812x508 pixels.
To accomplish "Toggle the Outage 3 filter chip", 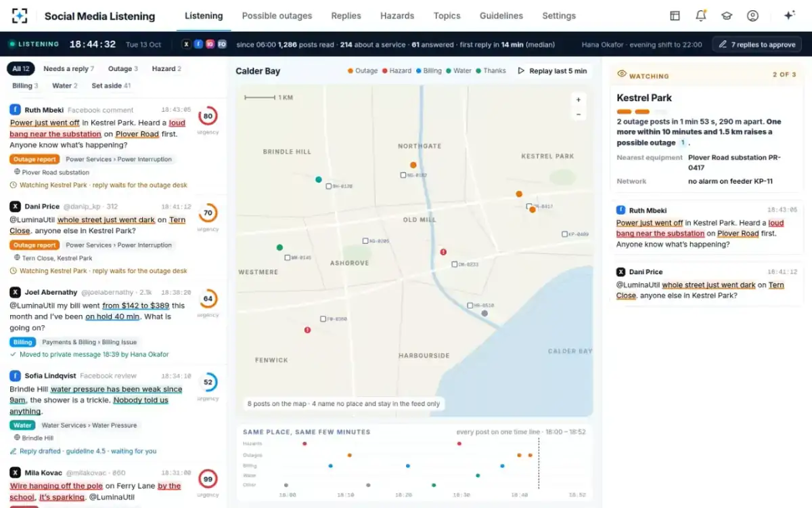I will pos(123,68).
